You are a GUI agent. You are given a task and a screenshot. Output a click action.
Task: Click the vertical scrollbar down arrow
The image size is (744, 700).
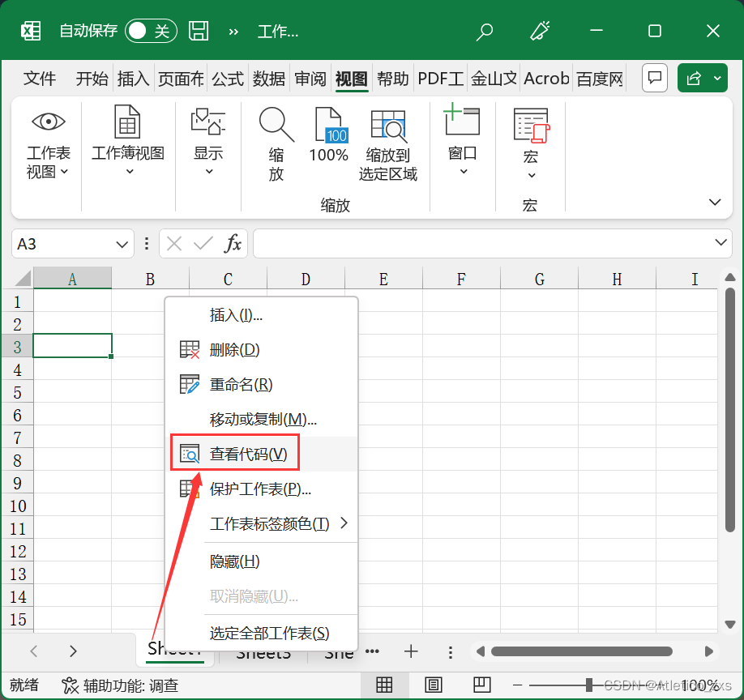pyautogui.click(x=730, y=624)
